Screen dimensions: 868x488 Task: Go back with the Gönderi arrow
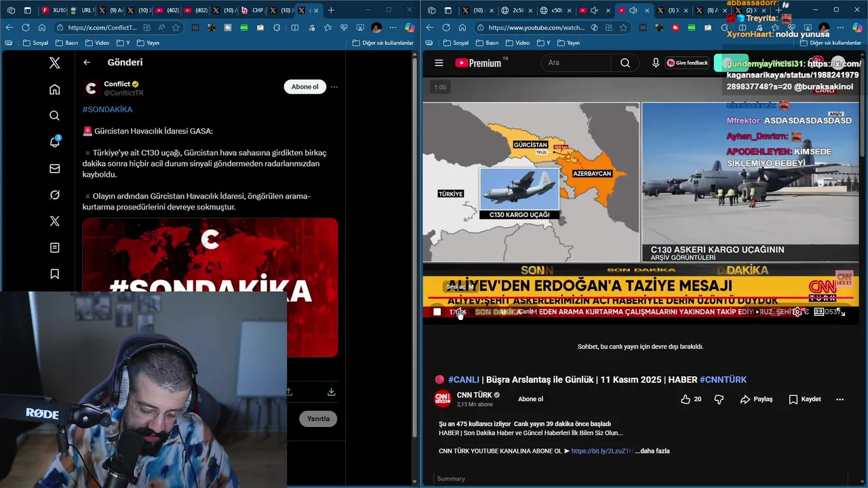pyautogui.click(x=87, y=62)
